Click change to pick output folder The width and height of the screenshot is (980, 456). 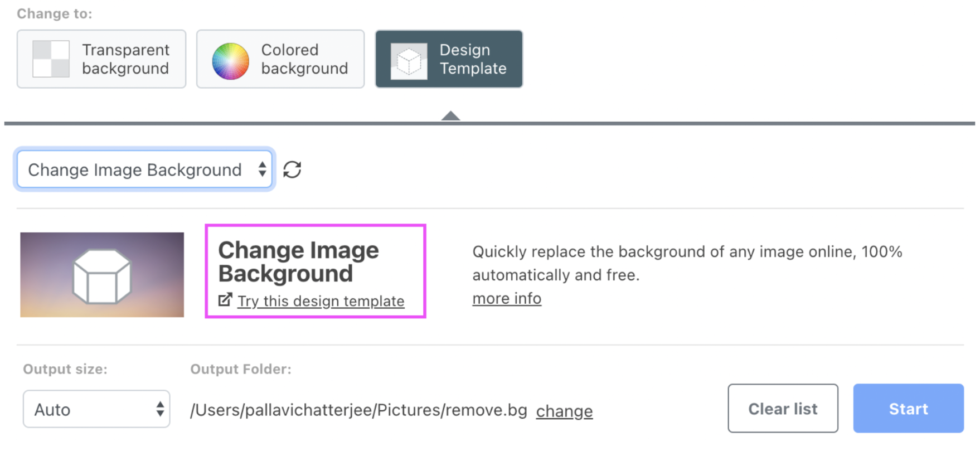click(564, 411)
